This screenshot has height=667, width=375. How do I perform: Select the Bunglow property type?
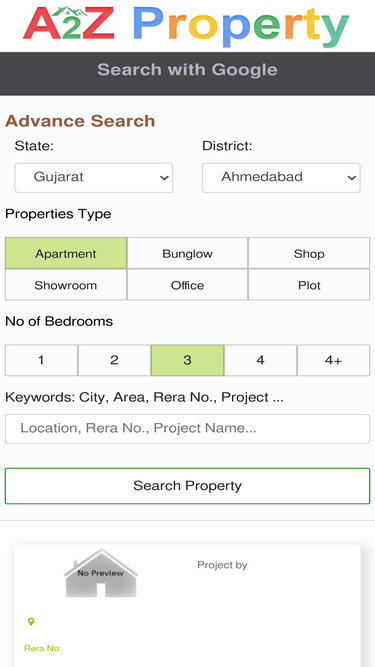point(188,254)
